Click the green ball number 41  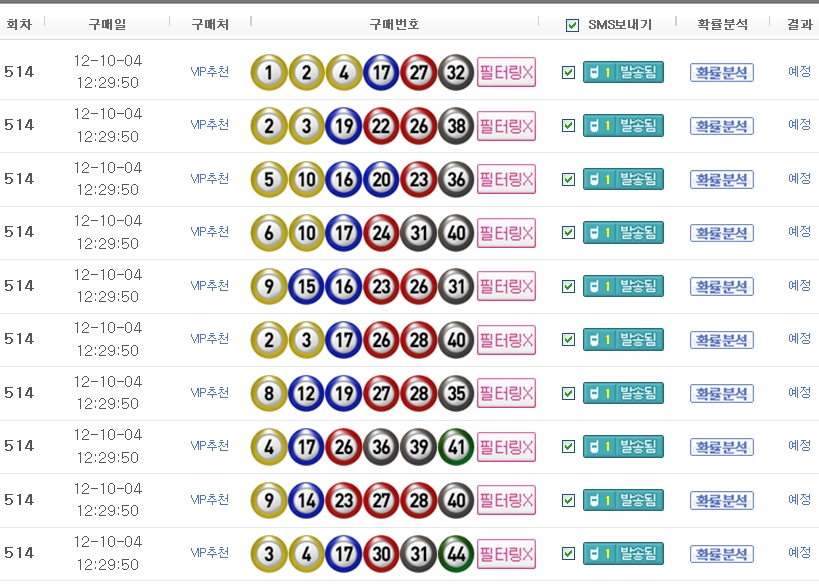point(456,446)
